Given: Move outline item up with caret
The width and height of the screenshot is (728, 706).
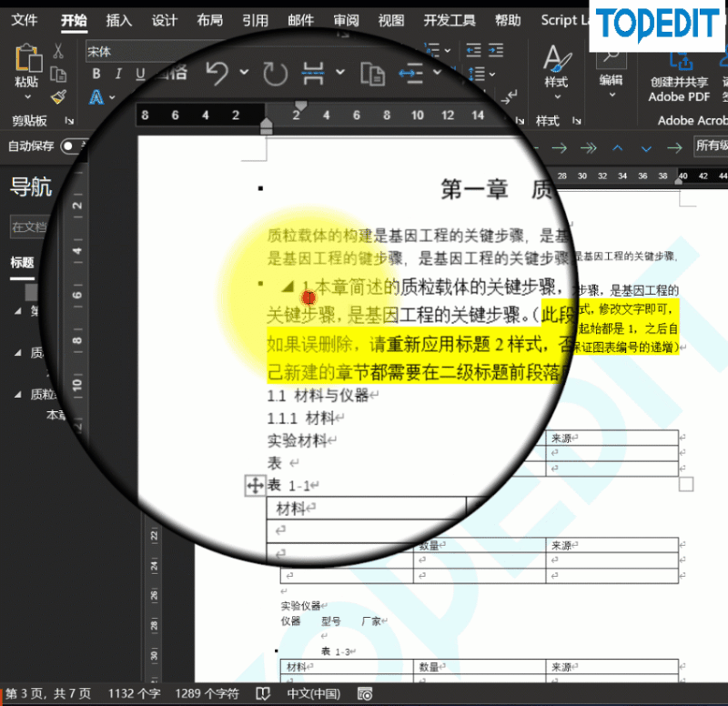Looking at the screenshot, I should (617, 148).
